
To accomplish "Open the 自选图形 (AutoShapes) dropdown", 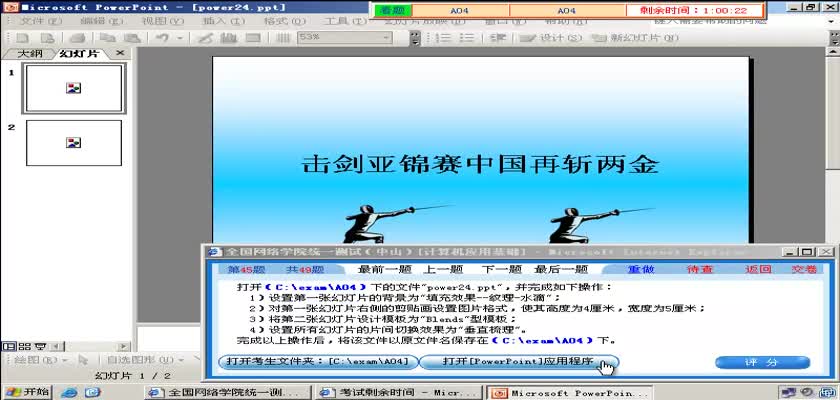I will pyautogui.click(x=145, y=360).
